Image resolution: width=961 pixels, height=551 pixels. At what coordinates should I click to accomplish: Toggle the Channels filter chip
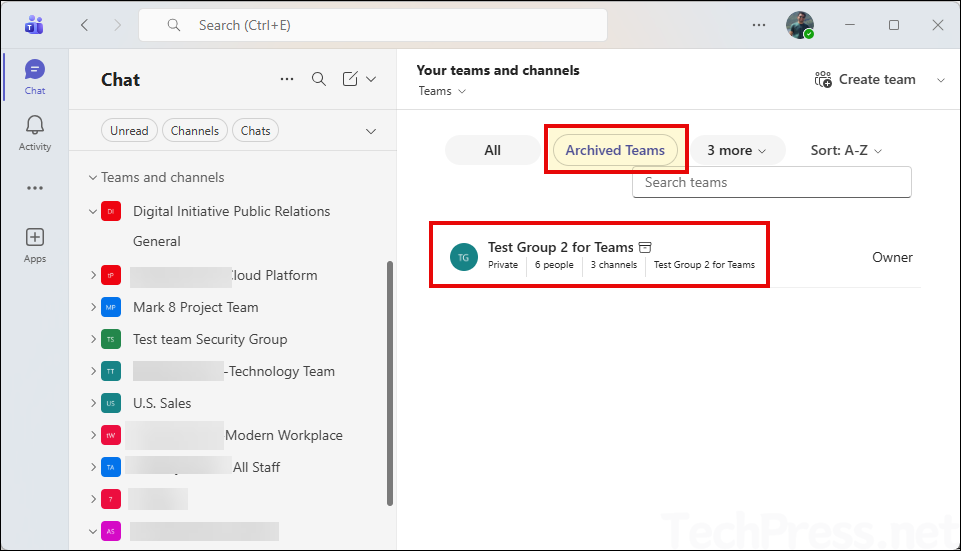[x=195, y=131]
